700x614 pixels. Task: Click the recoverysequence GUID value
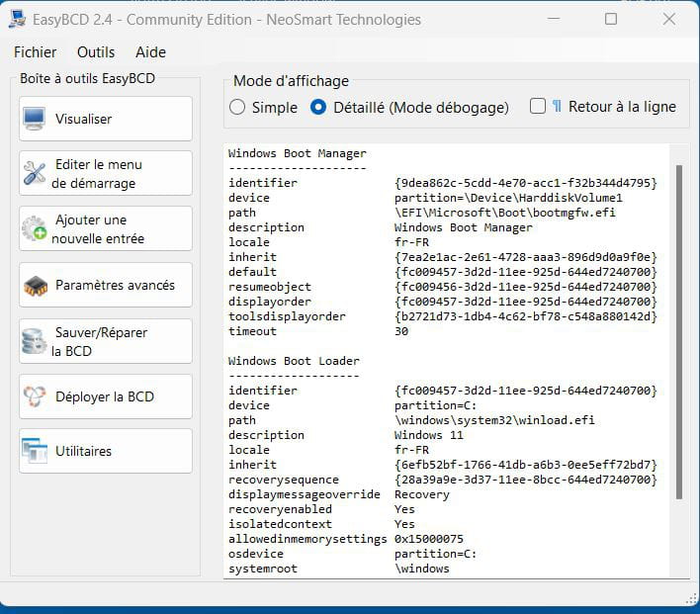click(x=526, y=480)
